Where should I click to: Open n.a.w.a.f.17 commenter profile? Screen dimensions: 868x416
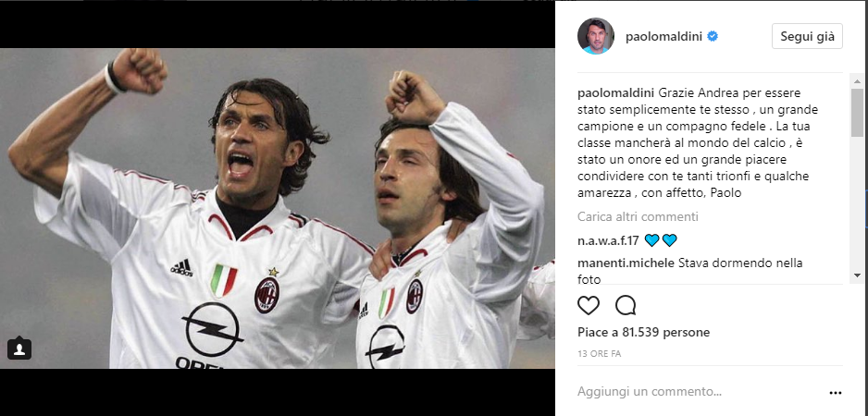608,240
